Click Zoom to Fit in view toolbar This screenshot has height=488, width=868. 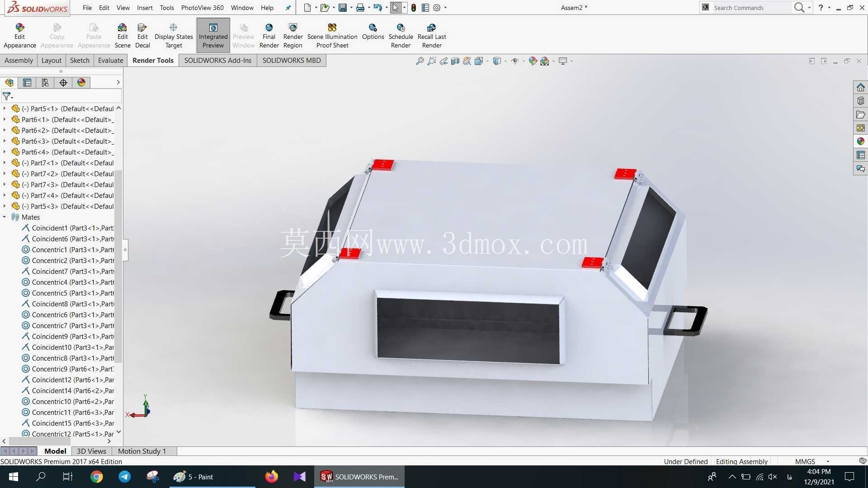tap(420, 61)
